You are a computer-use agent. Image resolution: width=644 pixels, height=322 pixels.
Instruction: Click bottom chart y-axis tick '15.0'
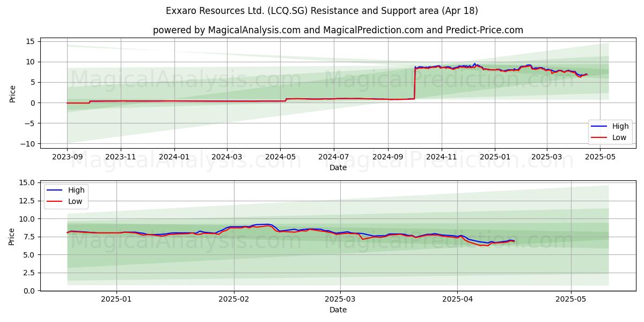click(27, 183)
